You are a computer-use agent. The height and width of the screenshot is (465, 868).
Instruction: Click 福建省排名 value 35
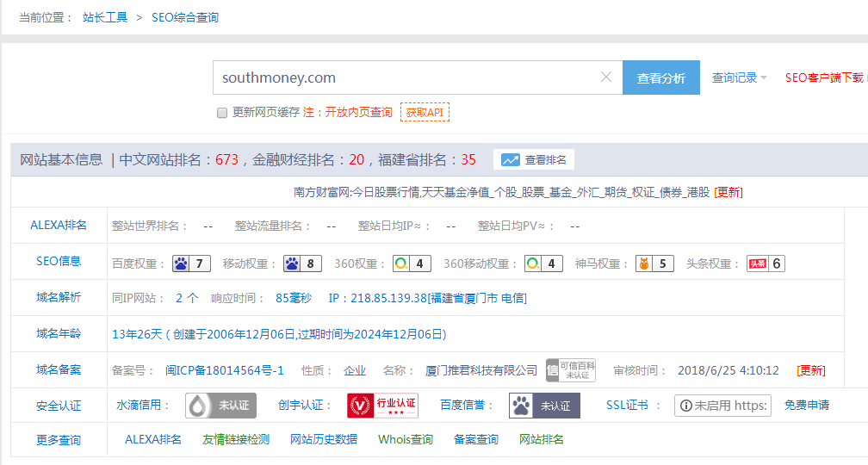(468, 160)
